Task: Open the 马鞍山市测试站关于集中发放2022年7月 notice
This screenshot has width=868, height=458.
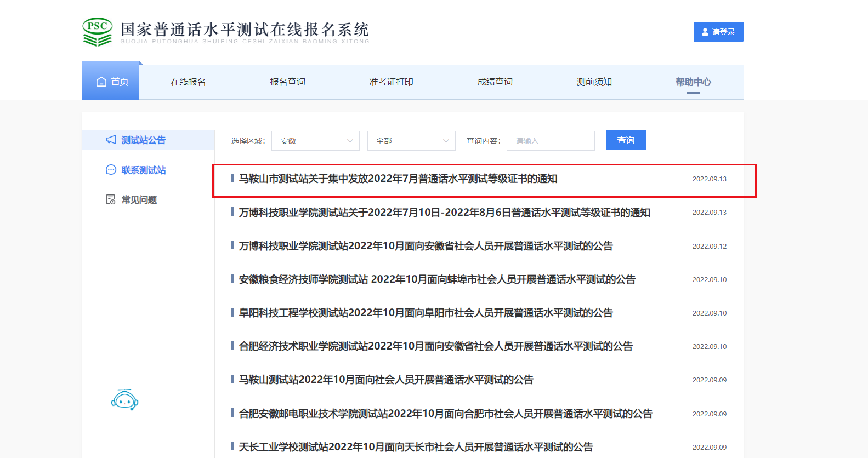Action: click(398, 179)
